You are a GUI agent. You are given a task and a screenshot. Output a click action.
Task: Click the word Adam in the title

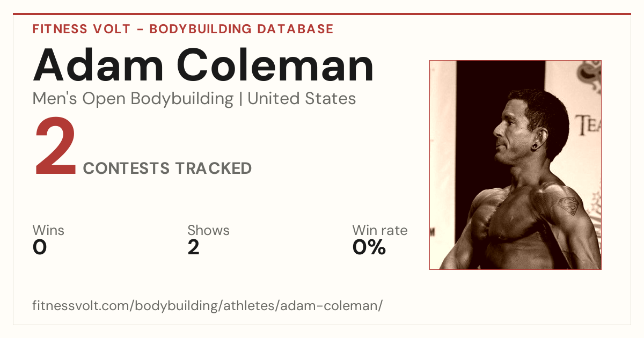(x=99, y=65)
